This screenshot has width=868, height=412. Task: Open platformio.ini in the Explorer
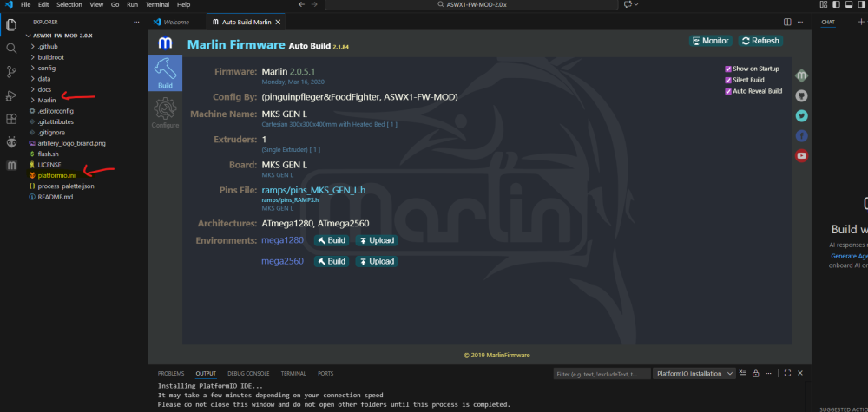(56, 175)
